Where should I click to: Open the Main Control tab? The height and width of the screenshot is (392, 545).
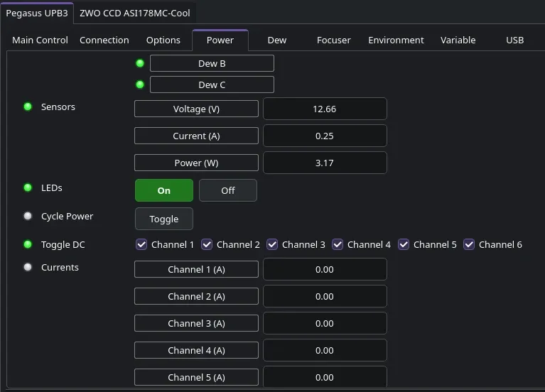click(x=40, y=40)
